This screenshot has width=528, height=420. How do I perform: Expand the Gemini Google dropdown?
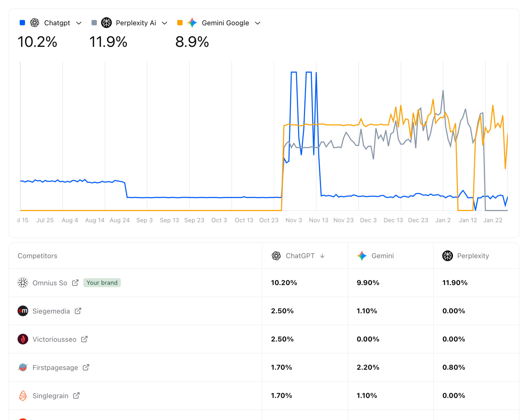[x=258, y=23]
